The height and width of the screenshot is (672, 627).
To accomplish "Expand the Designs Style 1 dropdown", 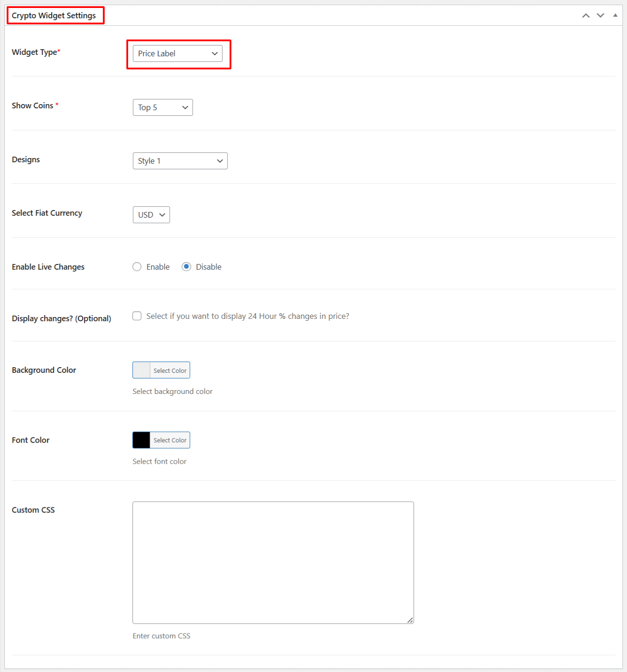I will pos(180,161).
